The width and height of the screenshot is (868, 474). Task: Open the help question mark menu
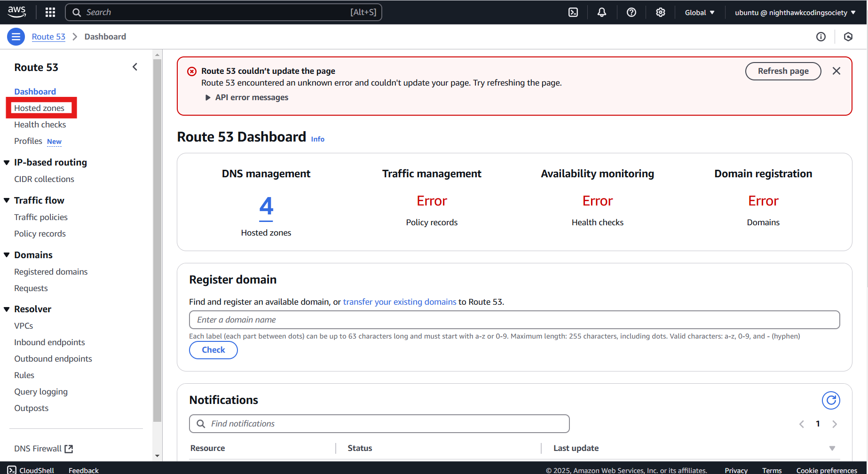click(631, 12)
